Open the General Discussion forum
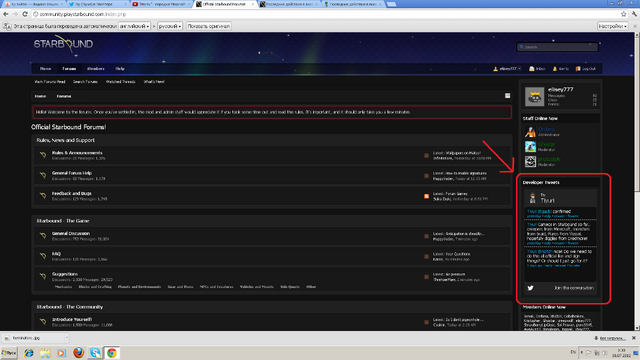The image size is (640, 360). 71,233
